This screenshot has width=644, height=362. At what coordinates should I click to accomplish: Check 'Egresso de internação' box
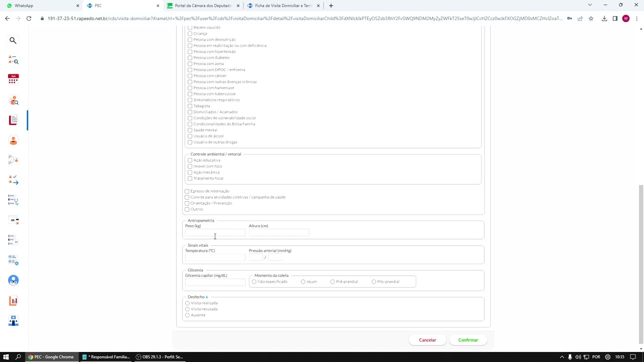(x=187, y=191)
